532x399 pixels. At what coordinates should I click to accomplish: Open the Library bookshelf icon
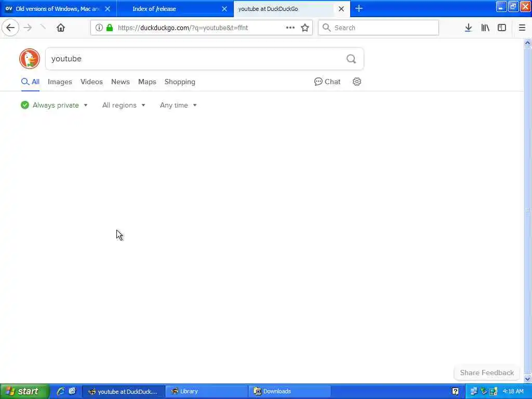click(485, 28)
